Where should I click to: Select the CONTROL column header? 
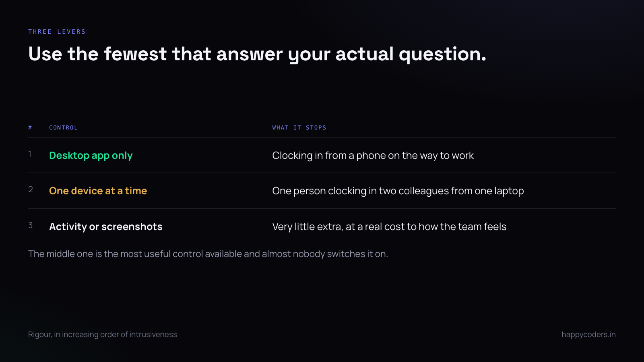pos(63,128)
